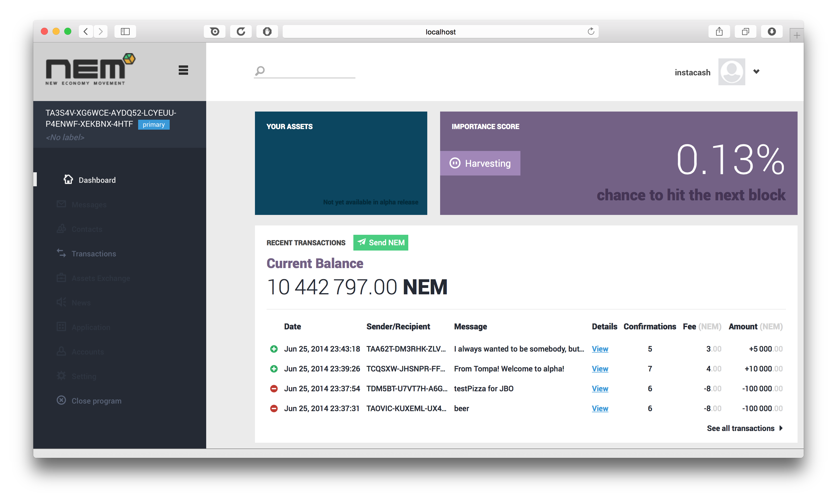Image resolution: width=837 pixels, height=504 pixels.
Task: Focus the search input field
Action: (304, 71)
